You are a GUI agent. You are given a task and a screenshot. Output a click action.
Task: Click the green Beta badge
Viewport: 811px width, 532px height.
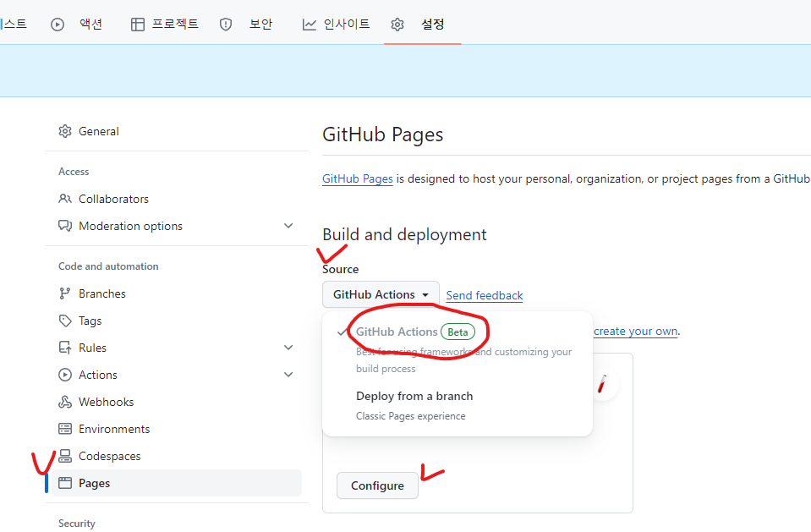pyautogui.click(x=458, y=332)
